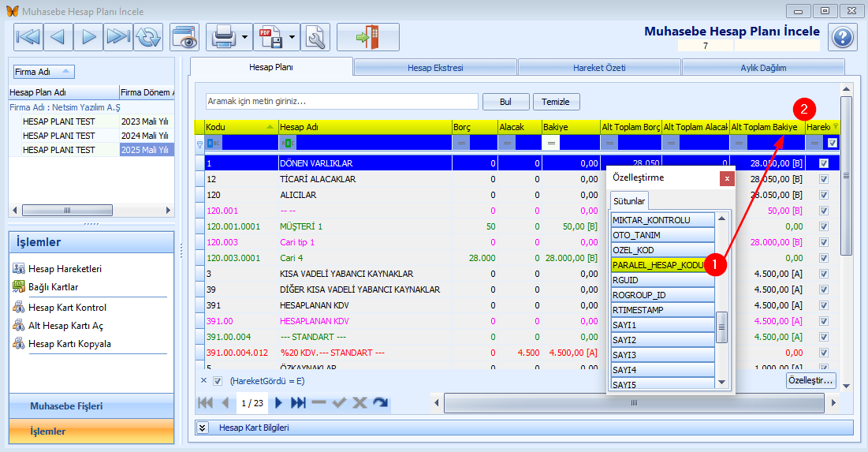This screenshot has height=452, width=868.
Task: Open the PDF export dropdown arrow
Action: [x=292, y=37]
